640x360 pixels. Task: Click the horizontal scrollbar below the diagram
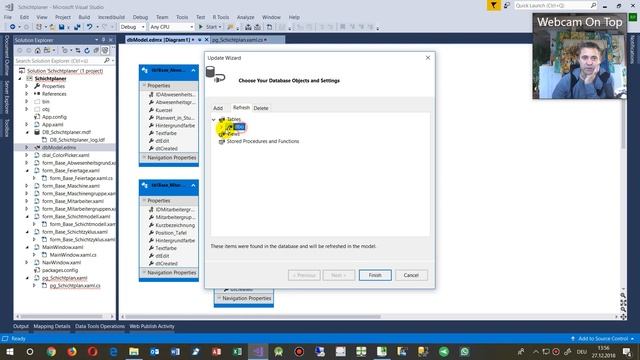253,316
